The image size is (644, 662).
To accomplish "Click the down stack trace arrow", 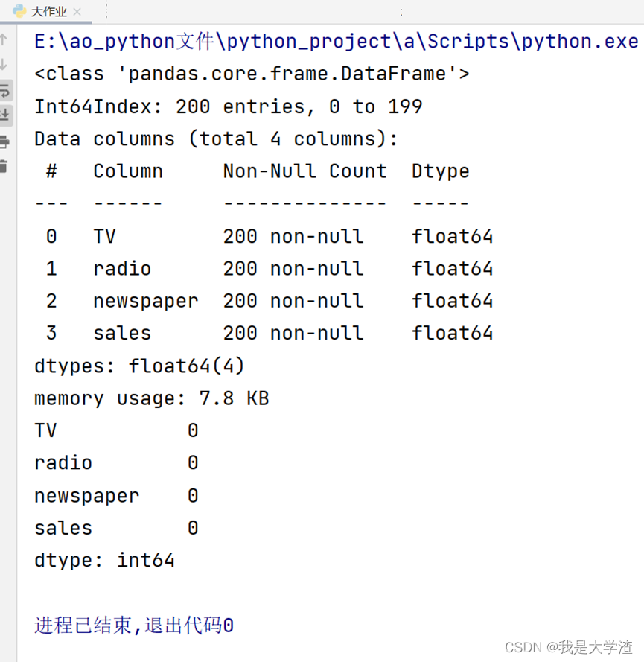I will pos(4,65).
